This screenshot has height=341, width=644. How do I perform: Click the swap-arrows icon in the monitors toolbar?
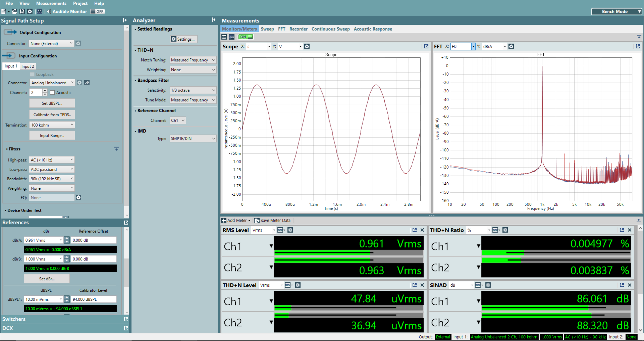coord(224,37)
